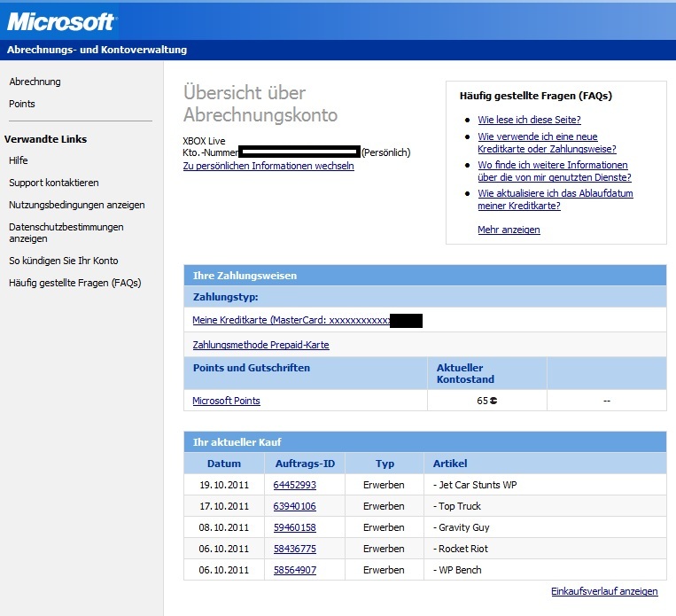Open sidebar Häufig gestellte Fragen (FAQs) link
676x616 pixels.
point(75,283)
